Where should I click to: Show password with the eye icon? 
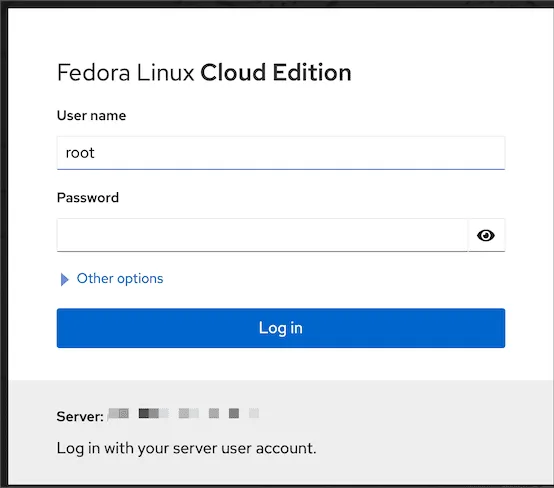(486, 235)
